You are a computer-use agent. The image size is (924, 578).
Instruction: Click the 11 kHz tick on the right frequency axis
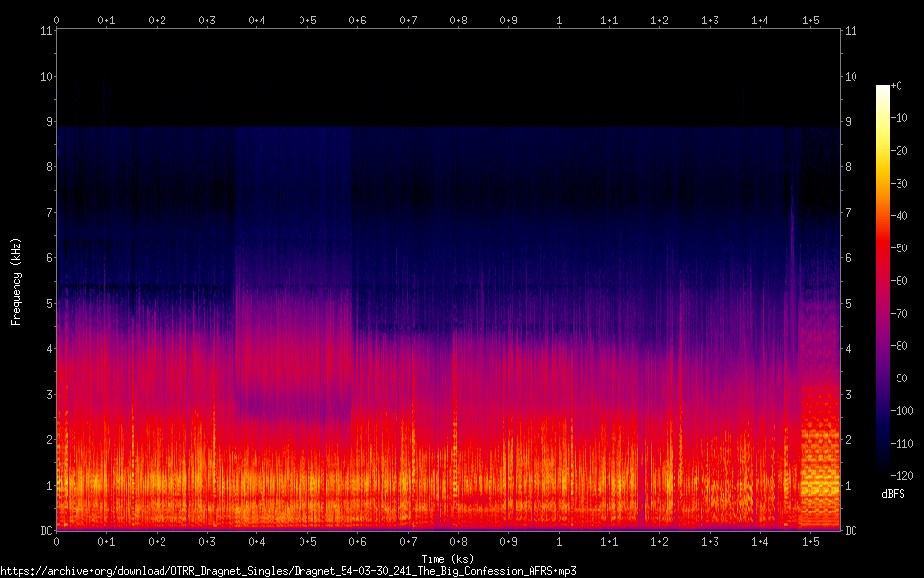pyautogui.click(x=852, y=31)
